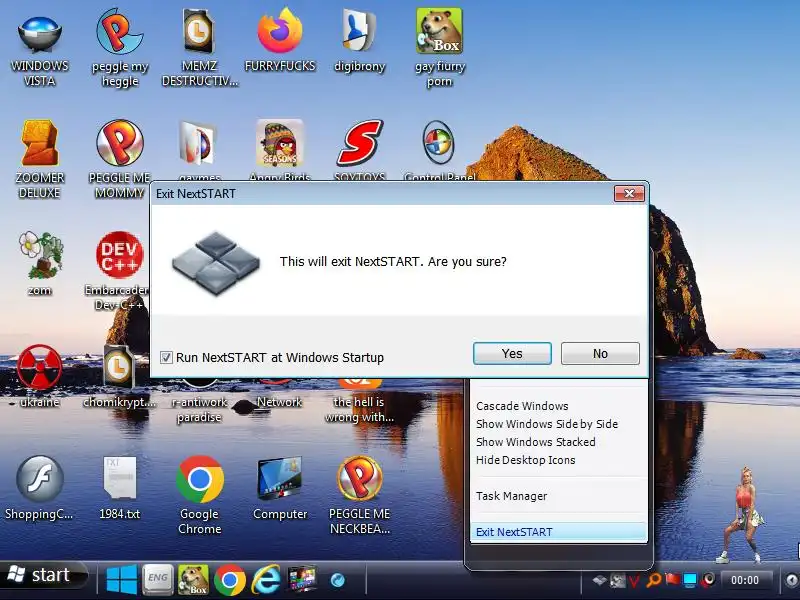This screenshot has width=800, height=600.
Task: Open the media TV taskbar icon
Action: 302,580
